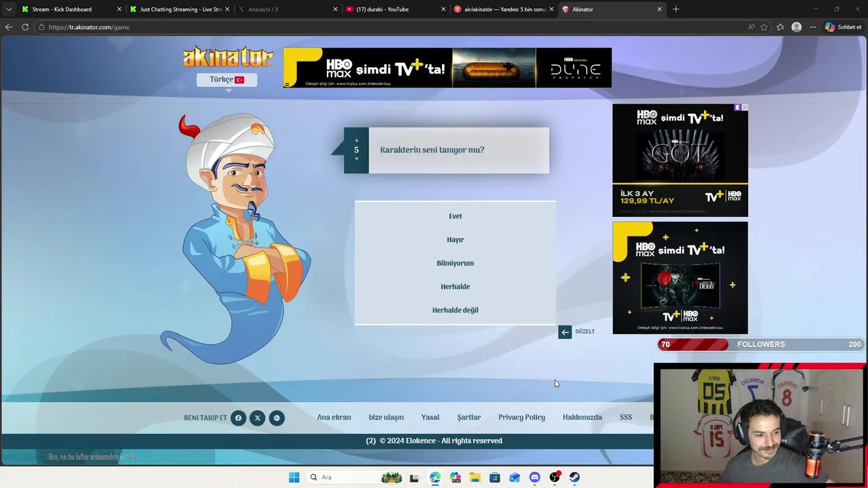Close the durabi - YouTube tab
Image resolution: width=868 pixels, height=488 pixels.
pyautogui.click(x=443, y=9)
